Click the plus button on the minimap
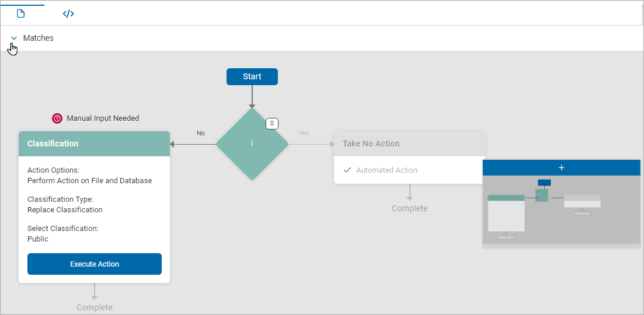This screenshot has height=315, width=644. [x=561, y=167]
